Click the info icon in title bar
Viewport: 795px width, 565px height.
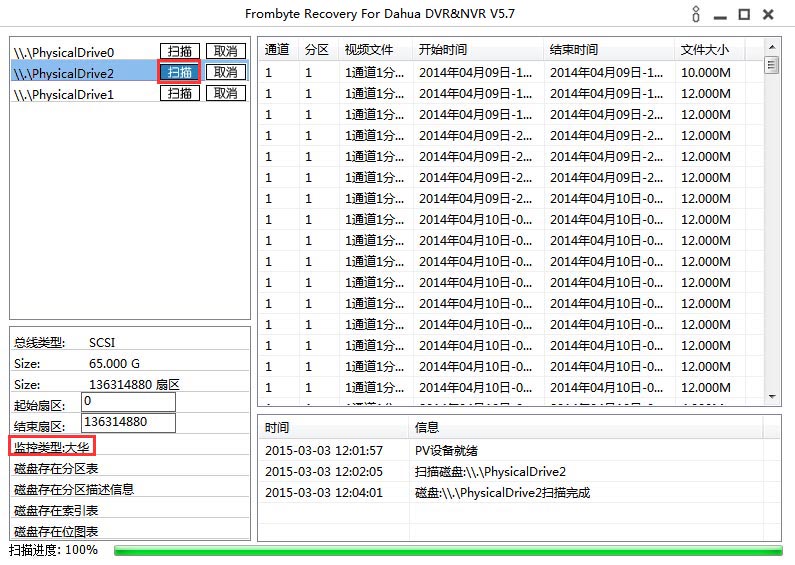point(696,15)
